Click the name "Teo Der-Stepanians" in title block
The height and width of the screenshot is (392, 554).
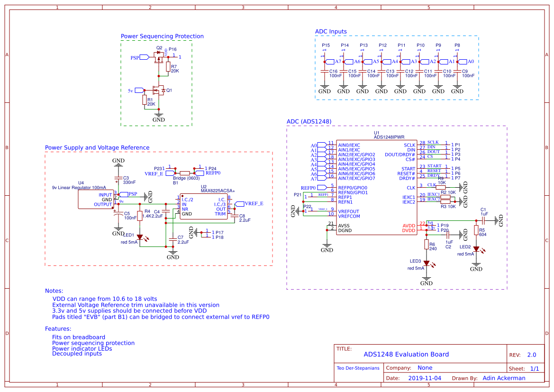(358, 368)
